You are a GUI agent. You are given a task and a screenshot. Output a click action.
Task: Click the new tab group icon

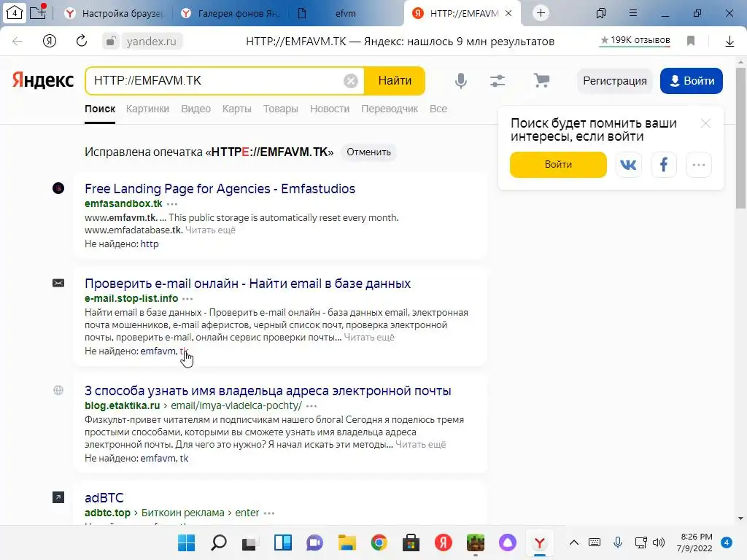[38, 12]
